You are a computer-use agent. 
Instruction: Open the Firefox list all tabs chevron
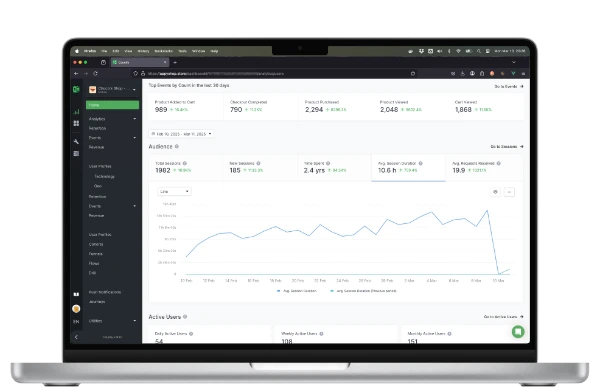(x=514, y=62)
